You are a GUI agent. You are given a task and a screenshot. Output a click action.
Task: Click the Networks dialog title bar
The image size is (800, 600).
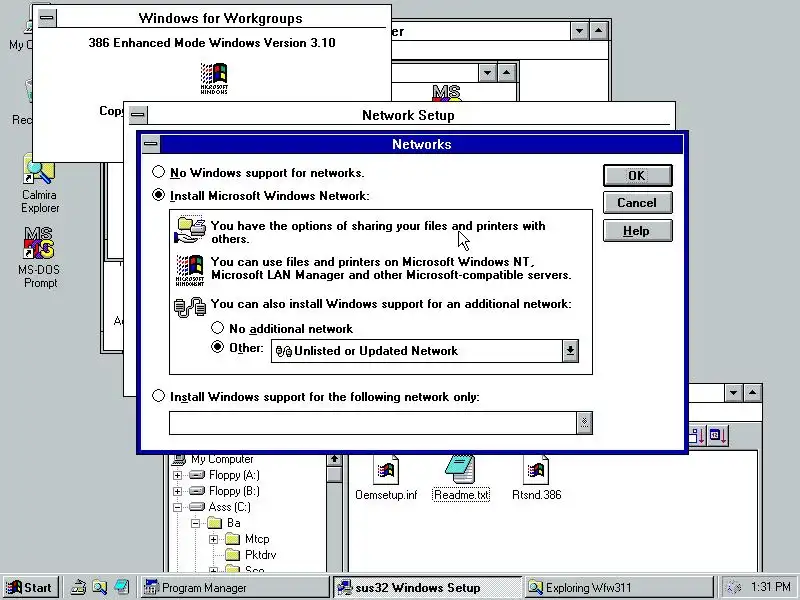[421, 144]
